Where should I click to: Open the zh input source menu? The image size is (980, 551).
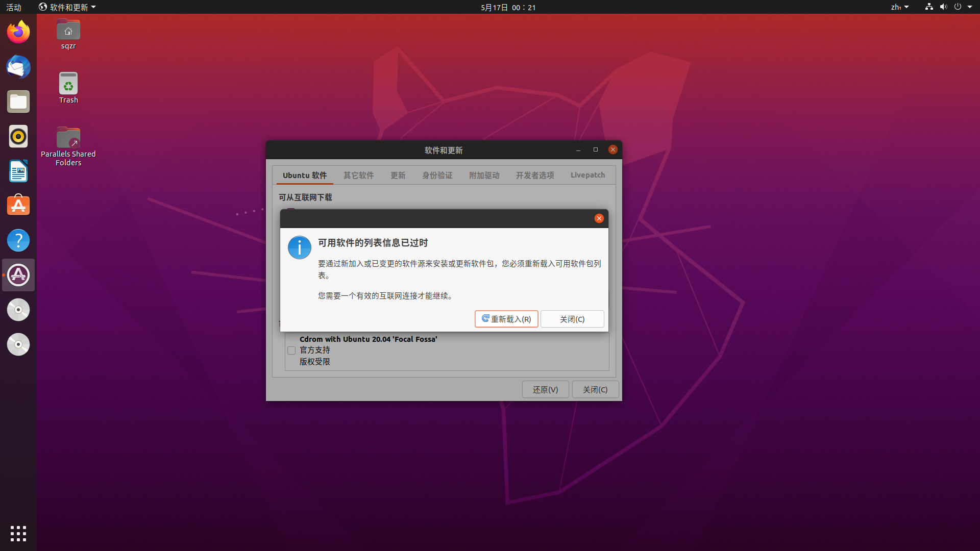click(900, 7)
